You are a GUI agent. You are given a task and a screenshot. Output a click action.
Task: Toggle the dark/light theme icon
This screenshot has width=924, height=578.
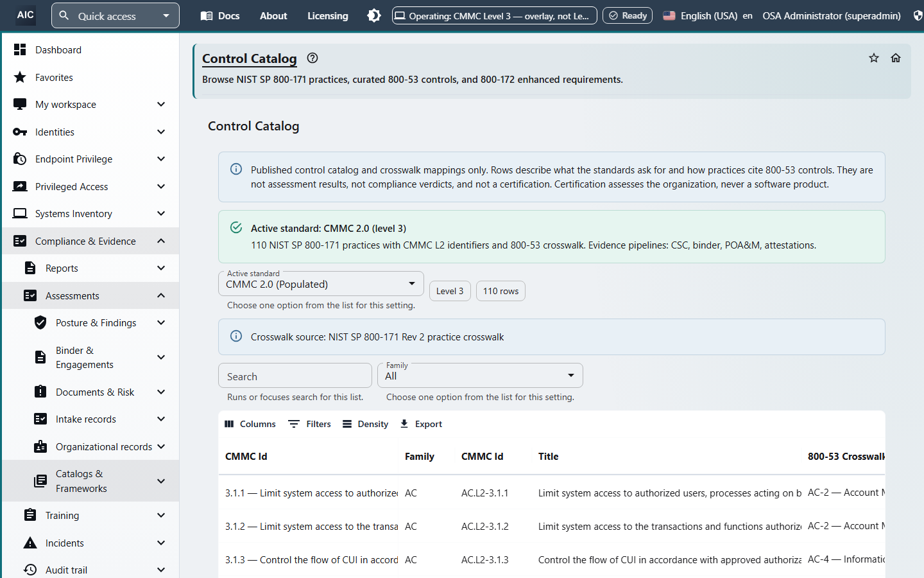coord(374,15)
